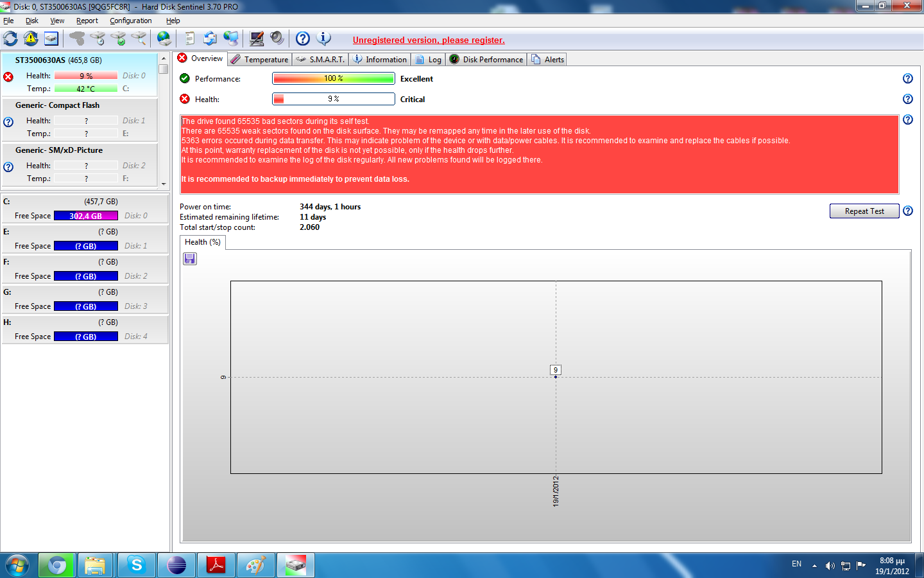Select the Generic- Compact Flash disk
Screen dimensions: 924x578
coord(80,119)
